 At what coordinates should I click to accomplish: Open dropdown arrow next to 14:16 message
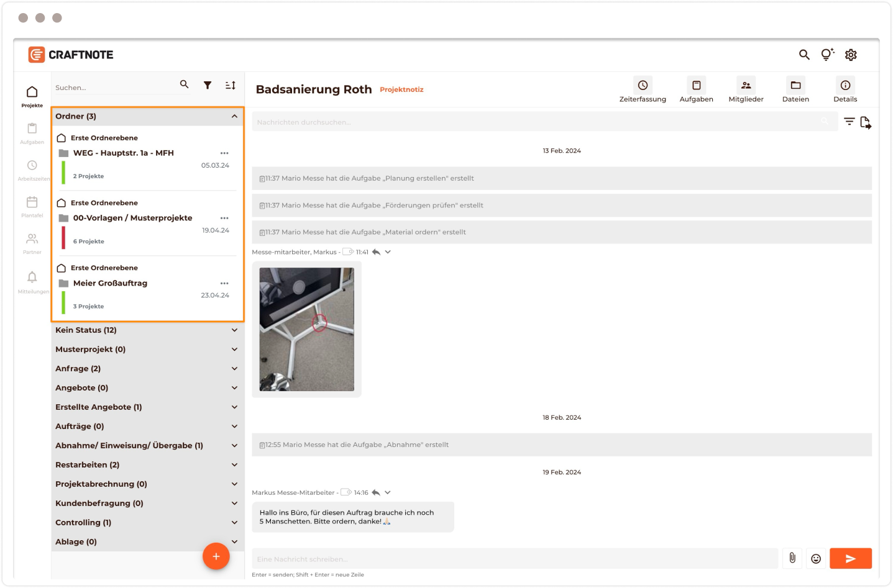(x=388, y=492)
